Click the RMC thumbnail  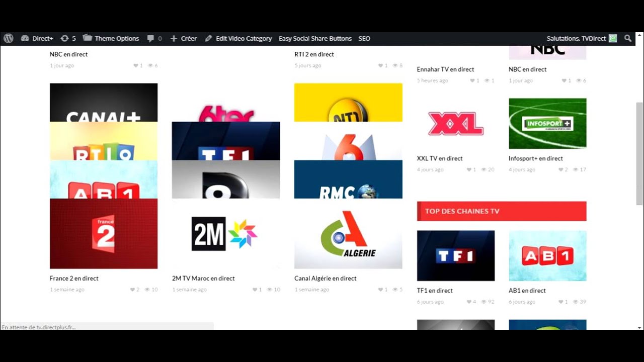(348, 179)
